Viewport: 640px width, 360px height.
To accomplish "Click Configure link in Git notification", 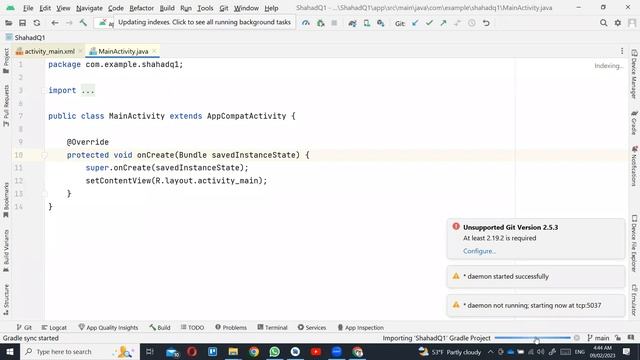I will 479,251.
